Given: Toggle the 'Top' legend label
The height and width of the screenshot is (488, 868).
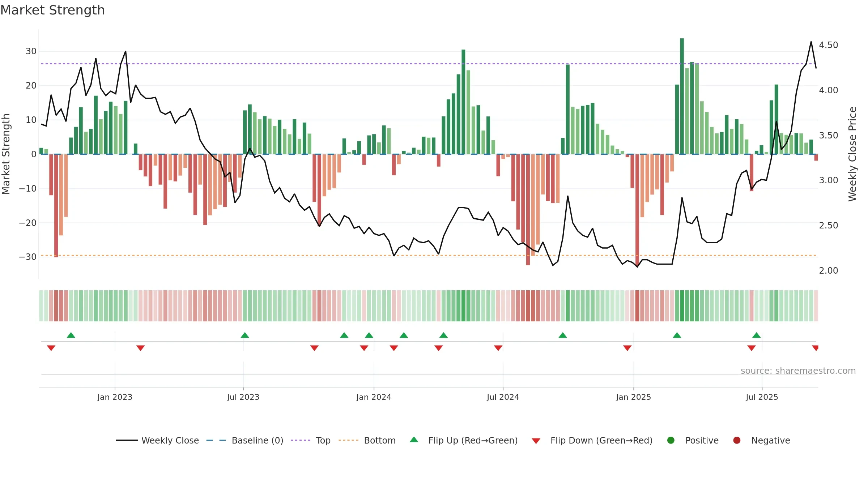Looking at the screenshot, I should 323,440.
